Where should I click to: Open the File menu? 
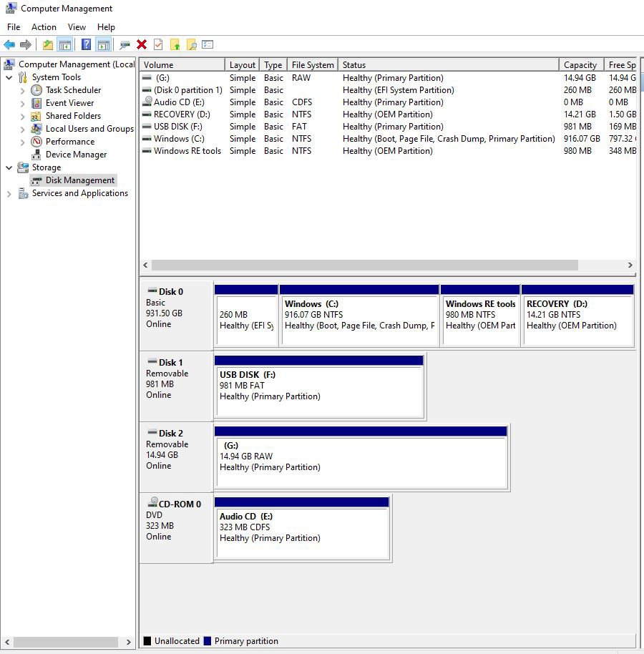click(14, 27)
